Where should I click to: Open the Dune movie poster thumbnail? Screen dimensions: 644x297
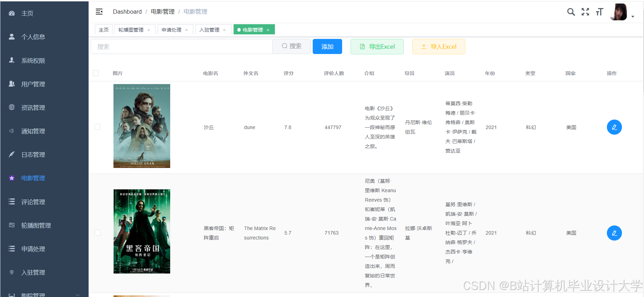142,126
